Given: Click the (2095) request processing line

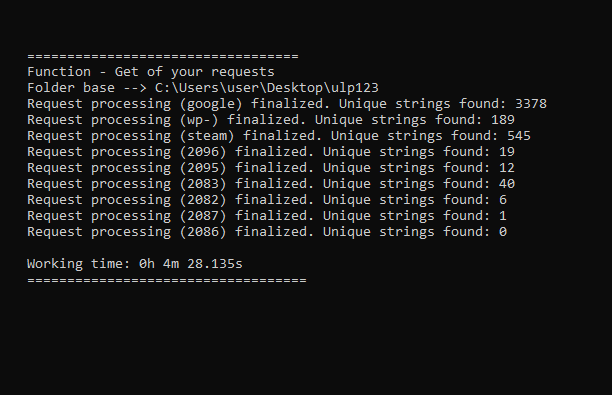Looking at the screenshot, I should click(271, 168).
